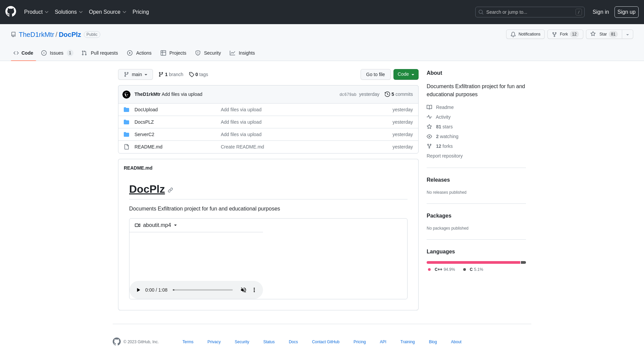Click the eye icon next to 2 watching
Image resolution: width=644 pixels, height=362 pixels.
[x=429, y=136]
